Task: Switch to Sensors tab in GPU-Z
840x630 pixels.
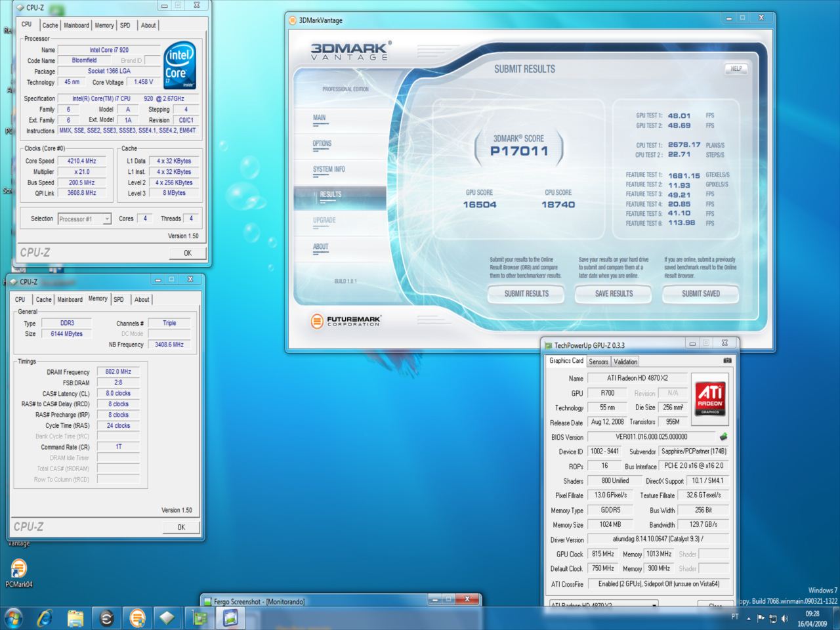Action: click(598, 362)
